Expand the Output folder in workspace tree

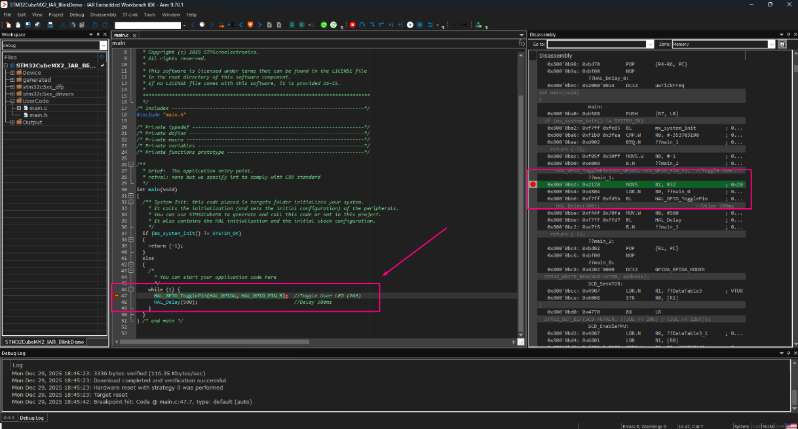pos(13,122)
